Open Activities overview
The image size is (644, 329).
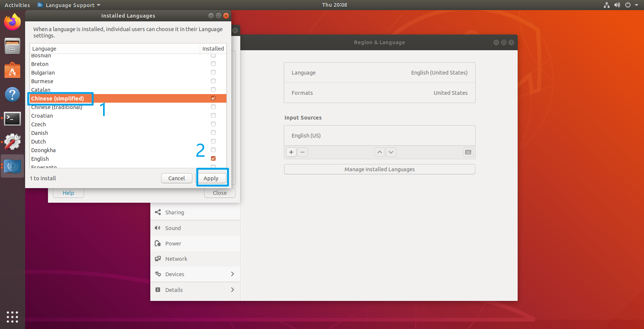pos(17,5)
